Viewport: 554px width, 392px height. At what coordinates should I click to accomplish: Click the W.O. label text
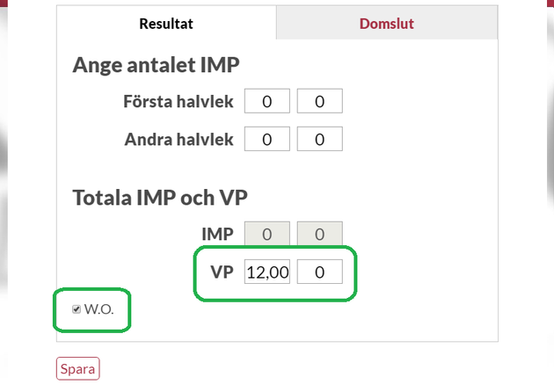[x=99, y=309]
